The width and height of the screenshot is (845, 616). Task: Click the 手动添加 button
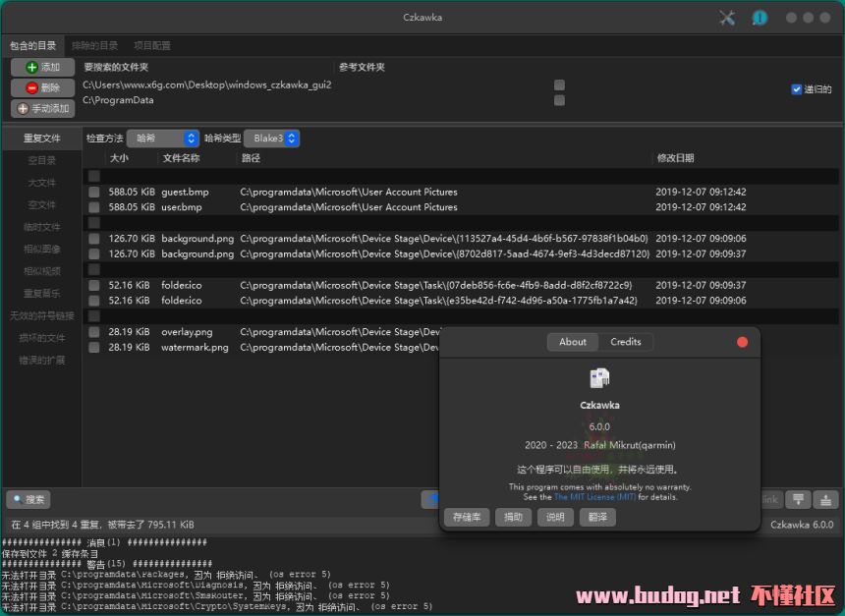coord(42,108)
